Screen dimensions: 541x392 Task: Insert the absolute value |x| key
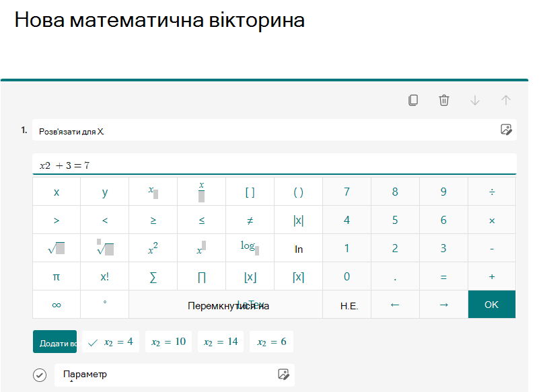click(299, 220)
